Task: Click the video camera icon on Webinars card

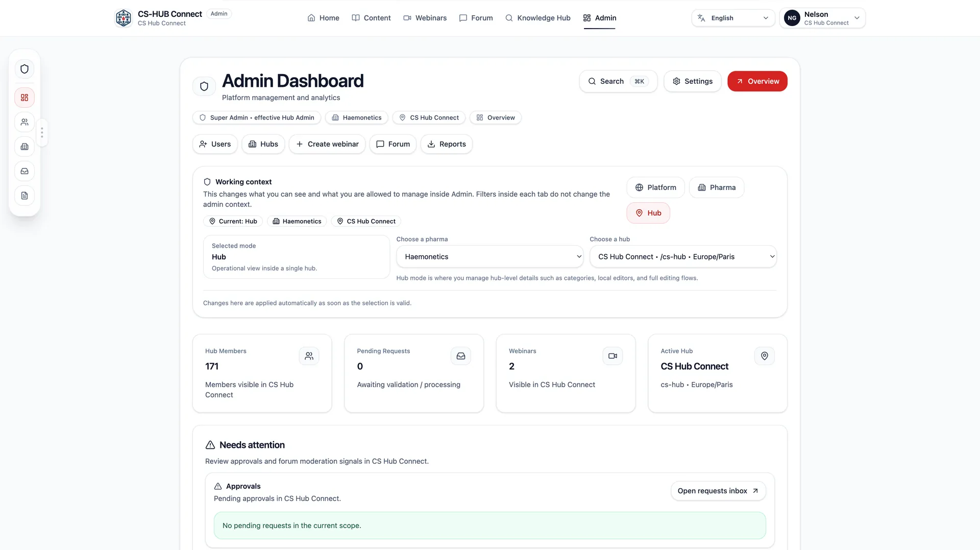Action: point(612,356)
